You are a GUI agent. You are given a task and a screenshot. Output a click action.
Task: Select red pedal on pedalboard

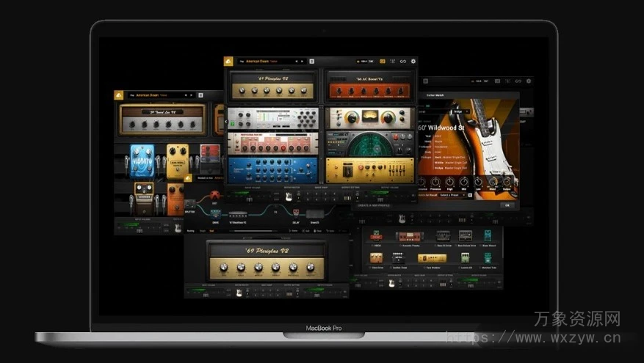click(x=210, y=159)
